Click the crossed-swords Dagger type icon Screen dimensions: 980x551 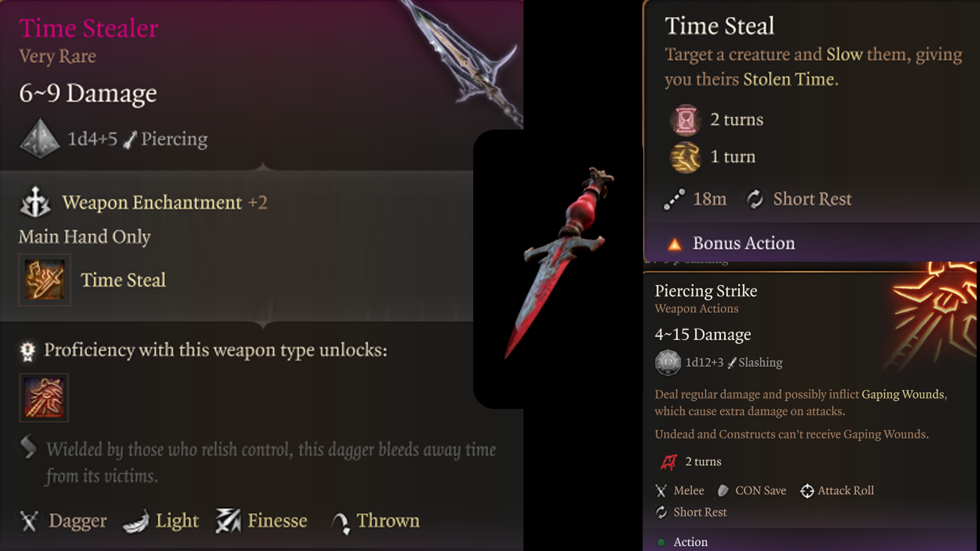[x=29, y=521]
